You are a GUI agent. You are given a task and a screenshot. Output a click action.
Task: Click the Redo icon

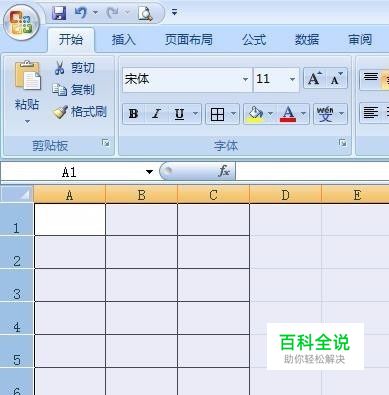pos(112,13)
